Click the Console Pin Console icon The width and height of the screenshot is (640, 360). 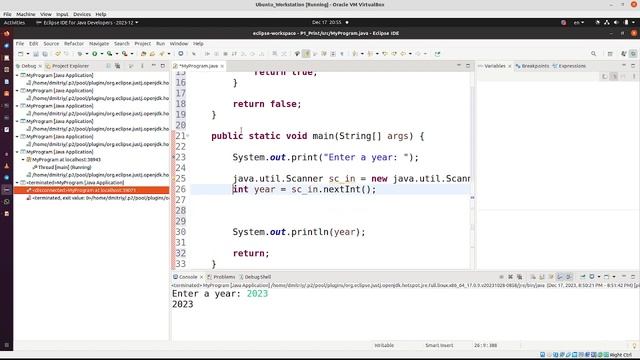(583, 277)
